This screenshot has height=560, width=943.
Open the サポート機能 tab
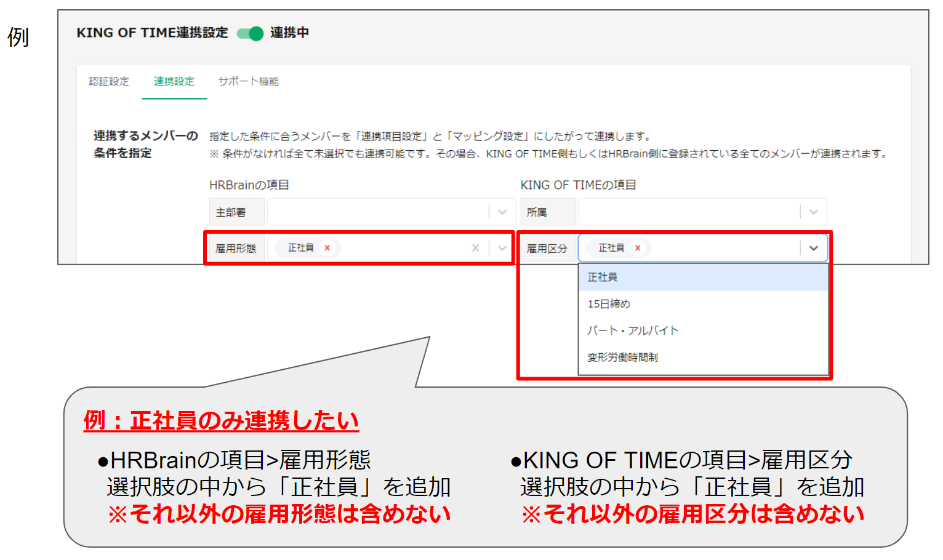click(249, 81)
